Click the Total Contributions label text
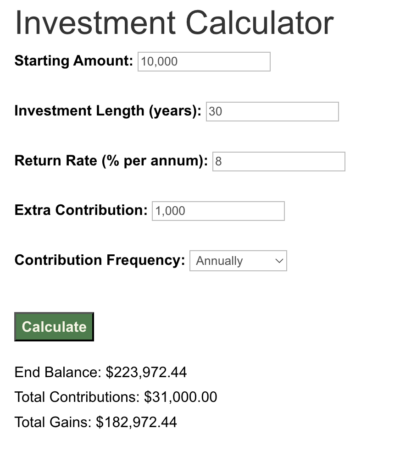Screen dimensions: 400x450 77,397
